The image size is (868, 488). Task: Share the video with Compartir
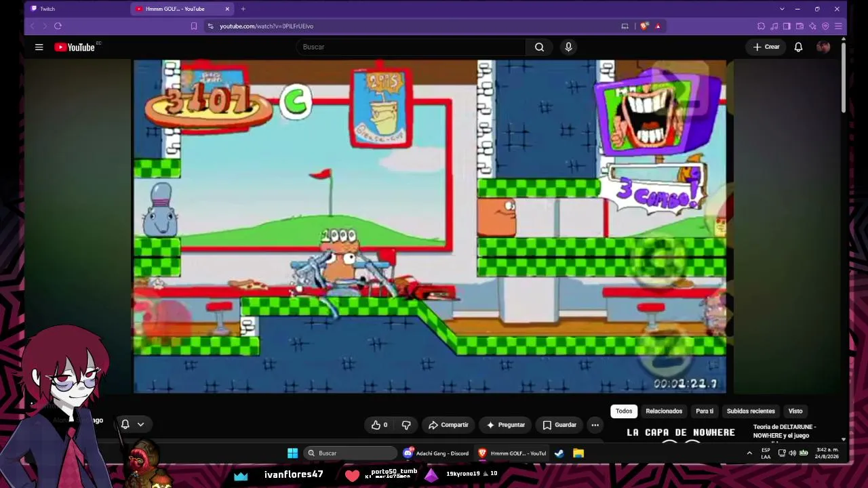tap(448, 425)
